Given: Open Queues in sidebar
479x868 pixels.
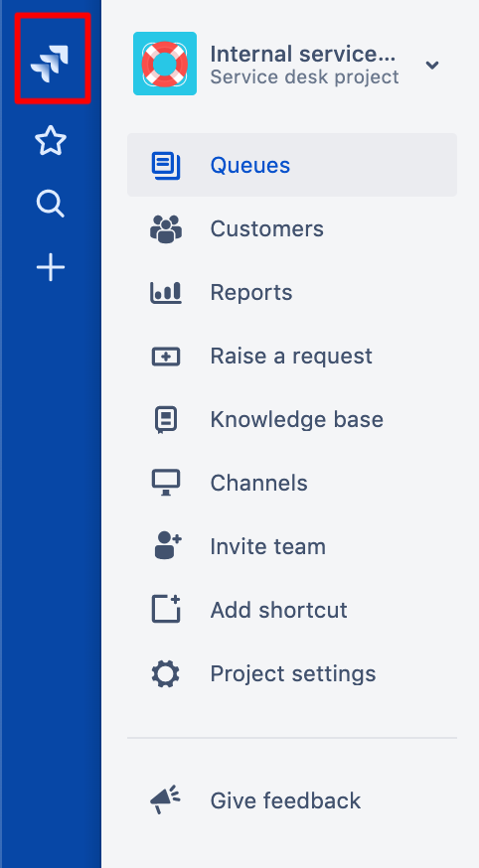Looking at the screenshot, I should coord(292,165).
